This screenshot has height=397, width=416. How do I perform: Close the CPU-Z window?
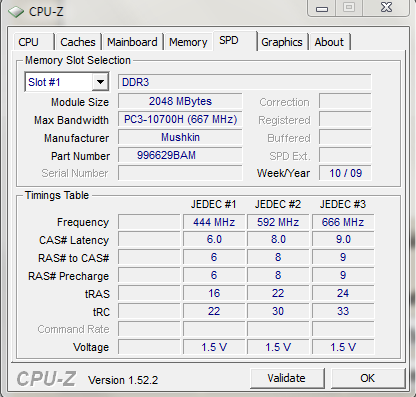[x=386, y=8]
